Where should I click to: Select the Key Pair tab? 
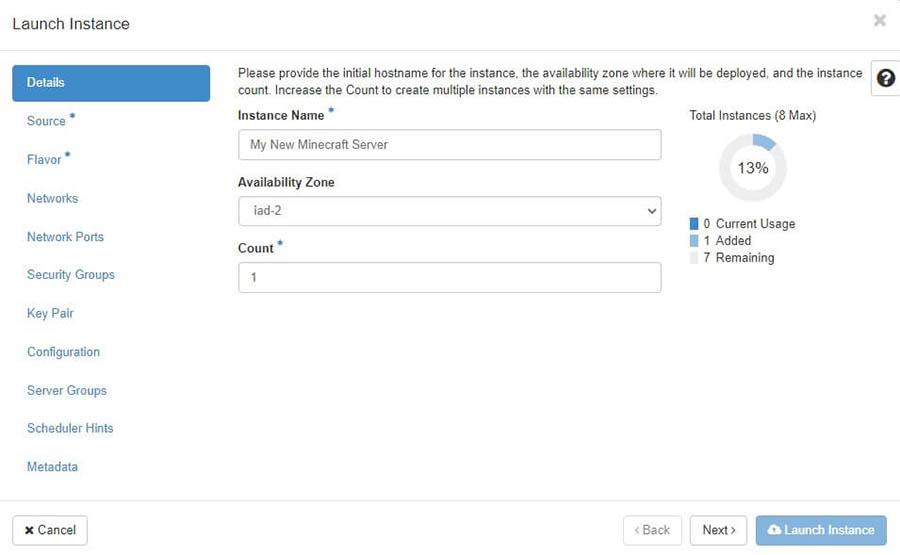coord(50,313)
